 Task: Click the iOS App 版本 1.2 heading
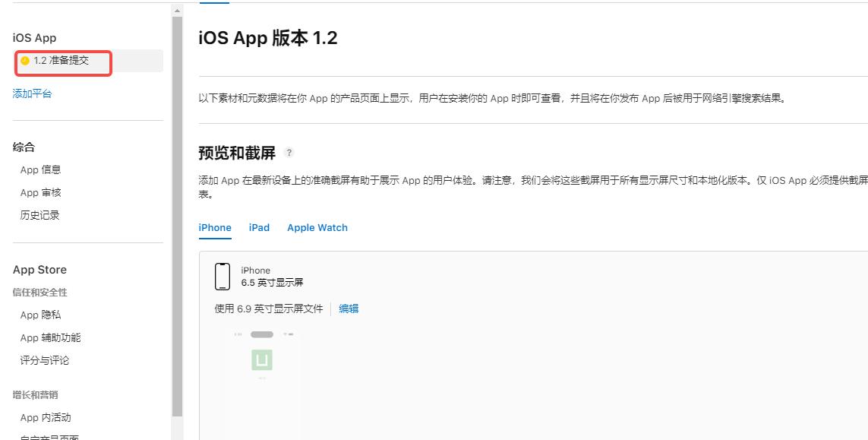click(x=268, y=39)
